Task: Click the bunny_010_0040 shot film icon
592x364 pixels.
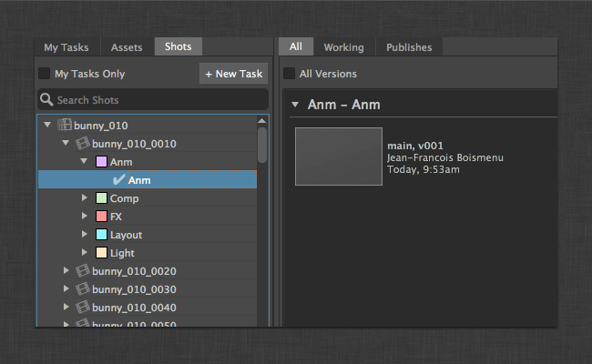Action: (82, 308)
